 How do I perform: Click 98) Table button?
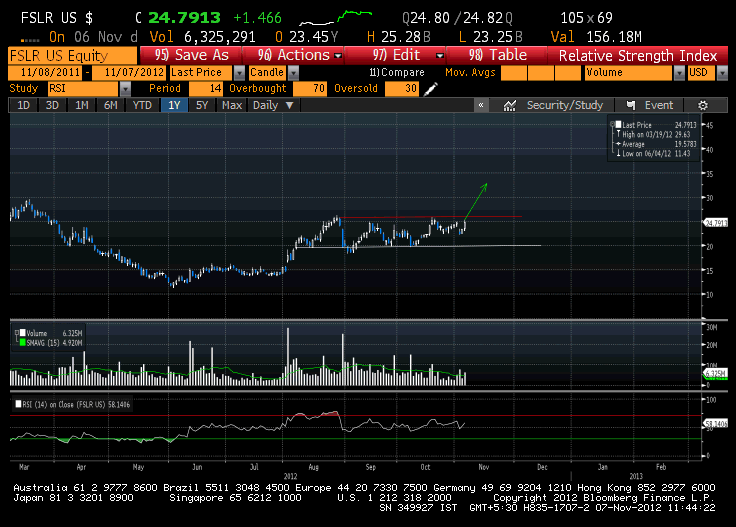498,55
